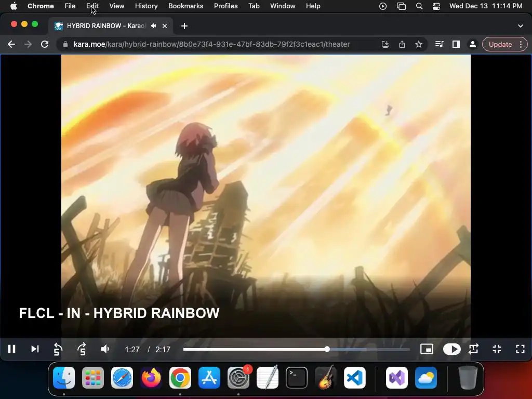Image resolution: width=532 pixels, height=399 pixels.
Task: Seek using the video progress bar
Action: point(297,349)
